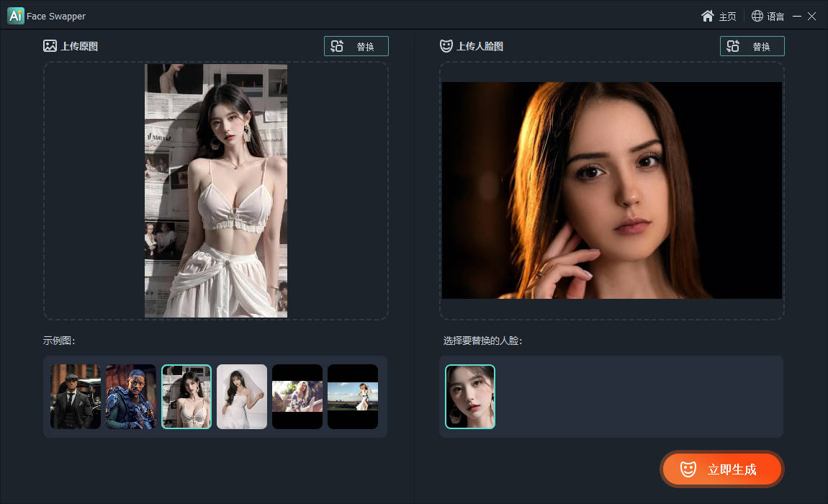
Task: Select the floral dress example thumbnail
Action: click(x=297, y=396)
